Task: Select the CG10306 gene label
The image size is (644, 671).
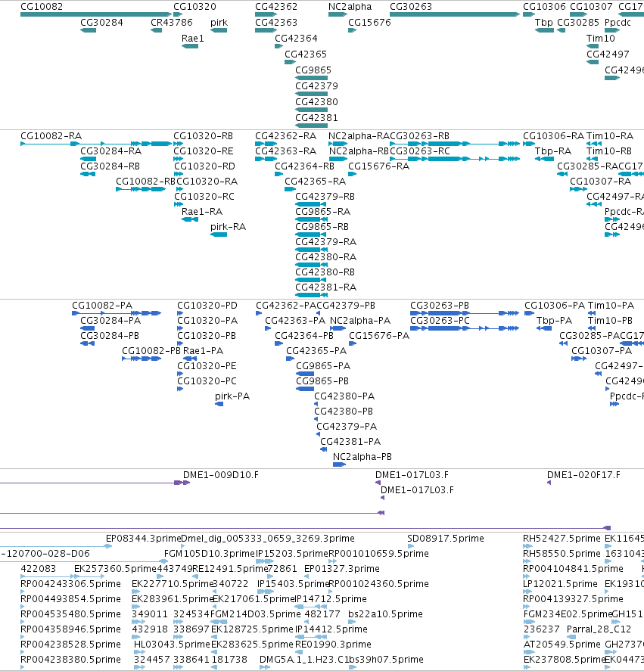Action: [x=544, y=7]
